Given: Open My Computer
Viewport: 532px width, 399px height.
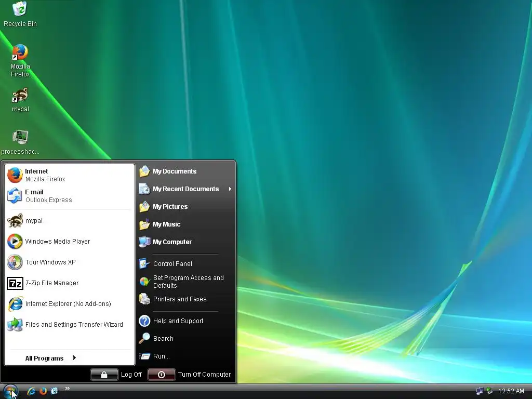Looking at the screenshot, I should (x=185, y=242).
